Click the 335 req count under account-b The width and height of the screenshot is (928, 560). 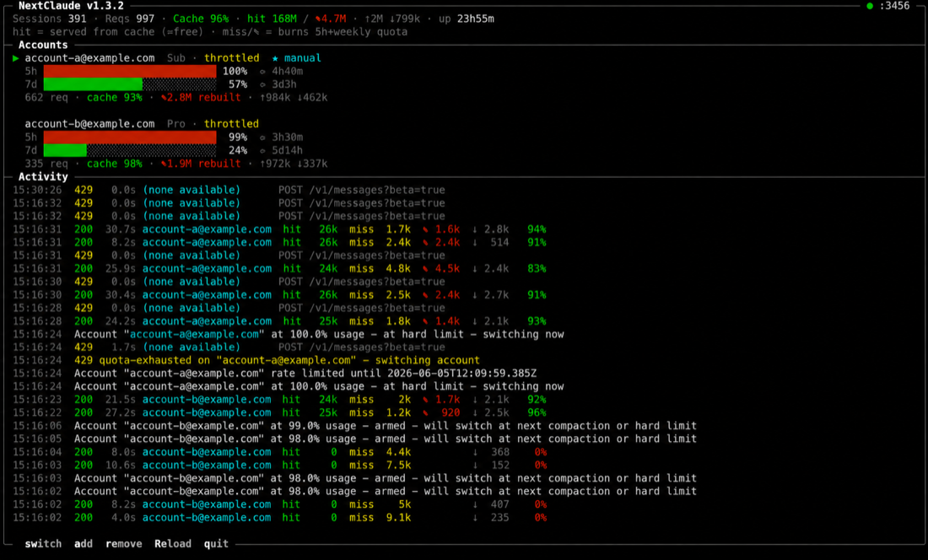(x=46, y=164)
